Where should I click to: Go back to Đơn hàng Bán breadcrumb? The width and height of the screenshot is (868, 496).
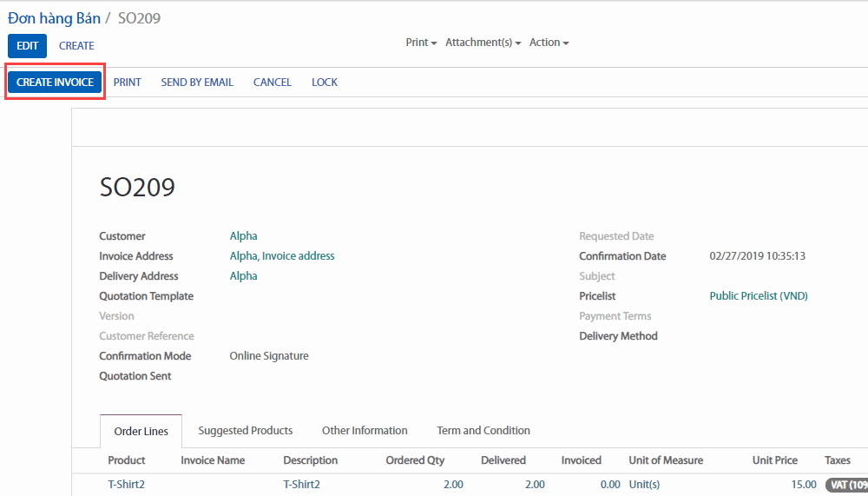54,18
